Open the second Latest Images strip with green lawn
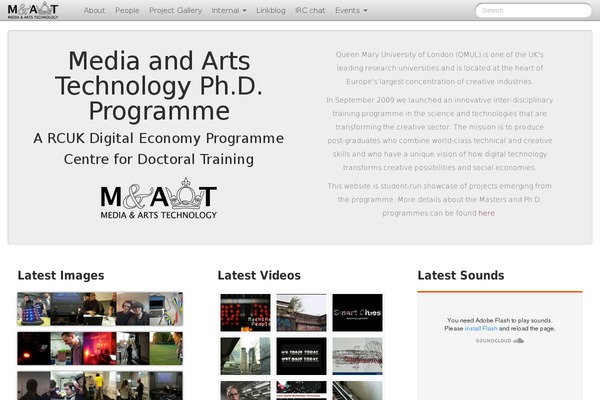600x400 pixels. [x=100, y=348]
